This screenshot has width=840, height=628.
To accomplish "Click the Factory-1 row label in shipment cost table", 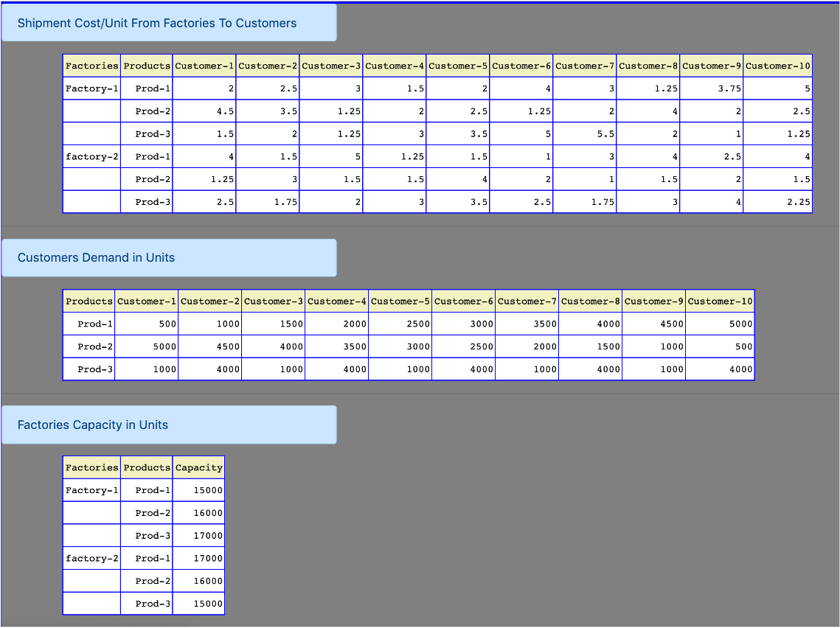I will 91,88.
